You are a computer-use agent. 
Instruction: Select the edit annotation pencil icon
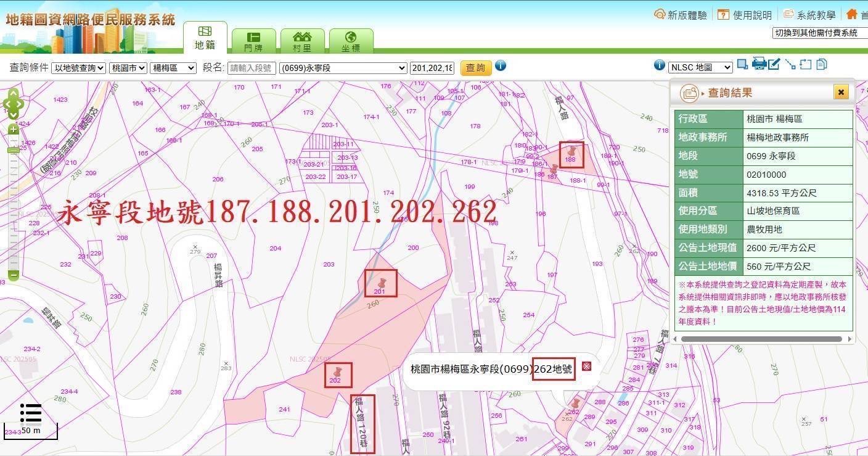pyautogui.click(x=774, y=64)
